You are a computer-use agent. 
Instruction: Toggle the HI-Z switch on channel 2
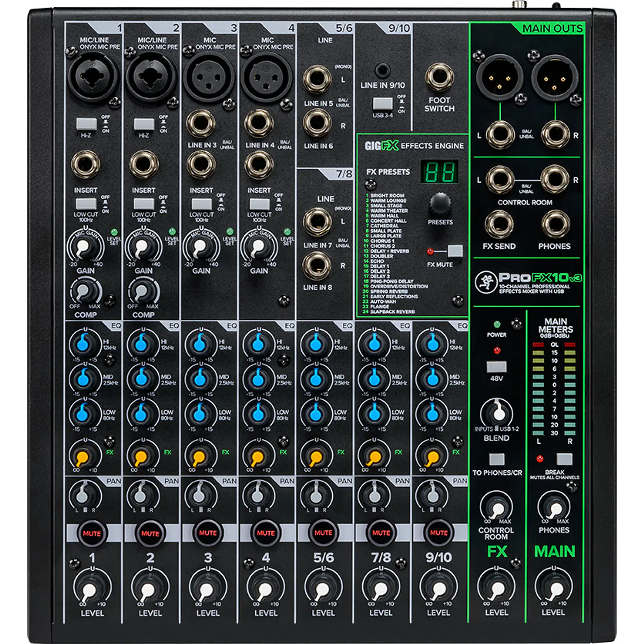[x=144, y=124]
